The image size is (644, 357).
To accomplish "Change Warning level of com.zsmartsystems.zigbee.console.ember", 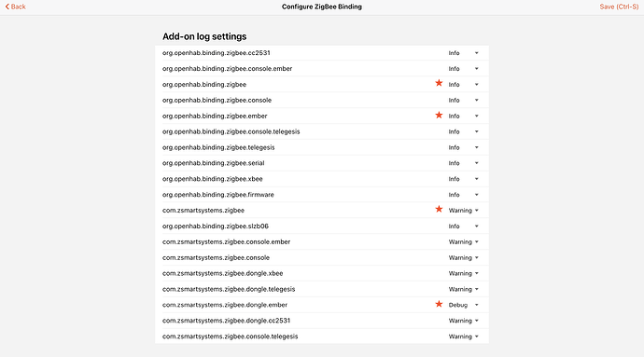I will (x=463, y=242).
